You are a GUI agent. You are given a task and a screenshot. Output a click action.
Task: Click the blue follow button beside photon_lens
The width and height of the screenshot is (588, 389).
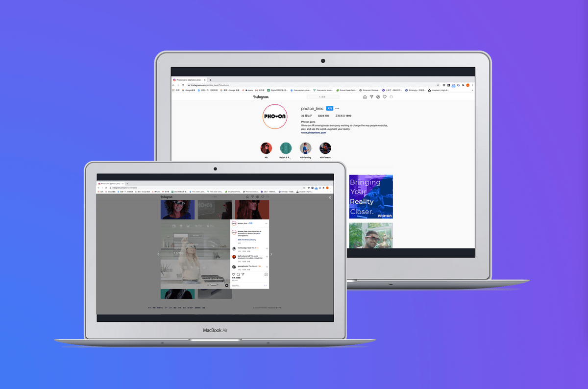click(x=330, y=108)
